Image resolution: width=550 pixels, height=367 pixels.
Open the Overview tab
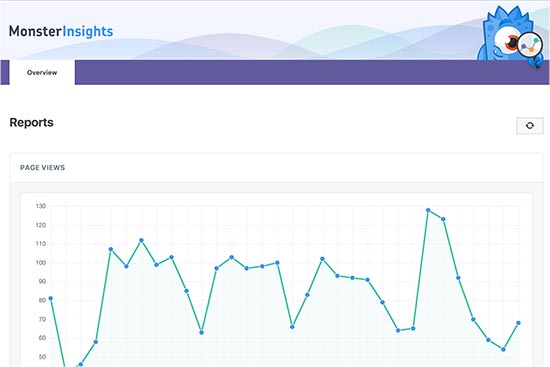point(42,73)
